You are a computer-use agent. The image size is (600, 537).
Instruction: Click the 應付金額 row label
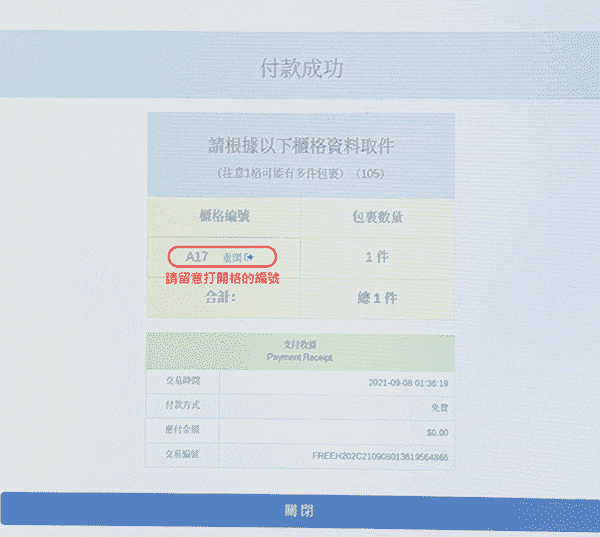coord(182,429)
